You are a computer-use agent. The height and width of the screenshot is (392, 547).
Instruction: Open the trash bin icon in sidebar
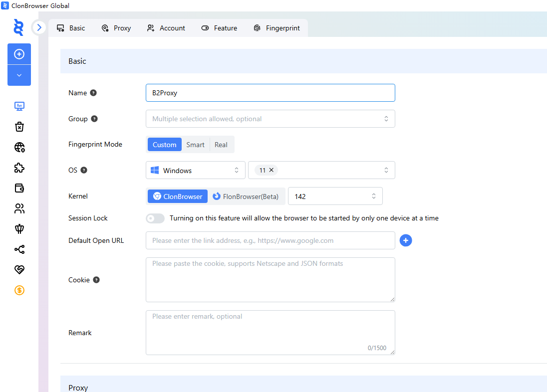pos(19,127)
